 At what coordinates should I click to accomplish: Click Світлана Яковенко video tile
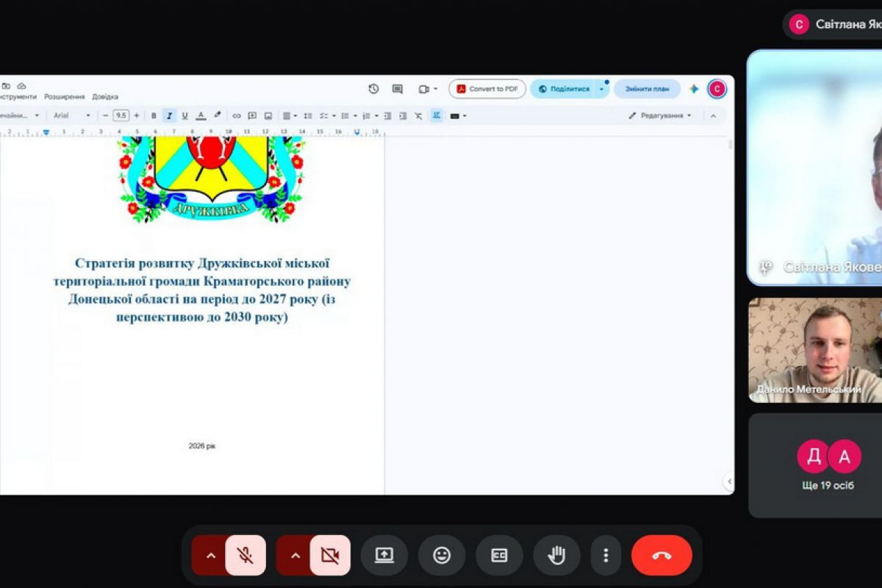click(x=815, y=168)
